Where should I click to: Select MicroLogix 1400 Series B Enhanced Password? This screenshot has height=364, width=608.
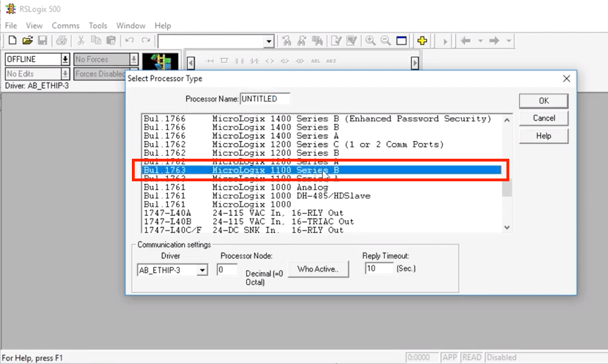(322, 119)
